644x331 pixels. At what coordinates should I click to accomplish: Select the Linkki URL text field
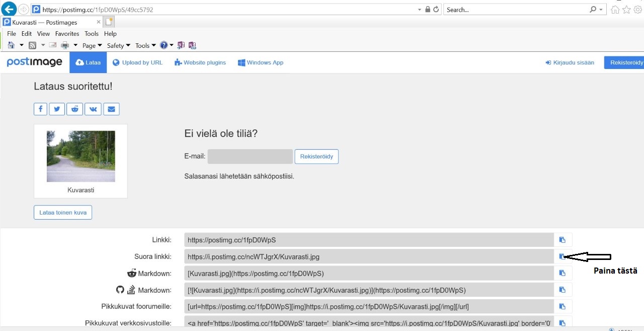369,240
